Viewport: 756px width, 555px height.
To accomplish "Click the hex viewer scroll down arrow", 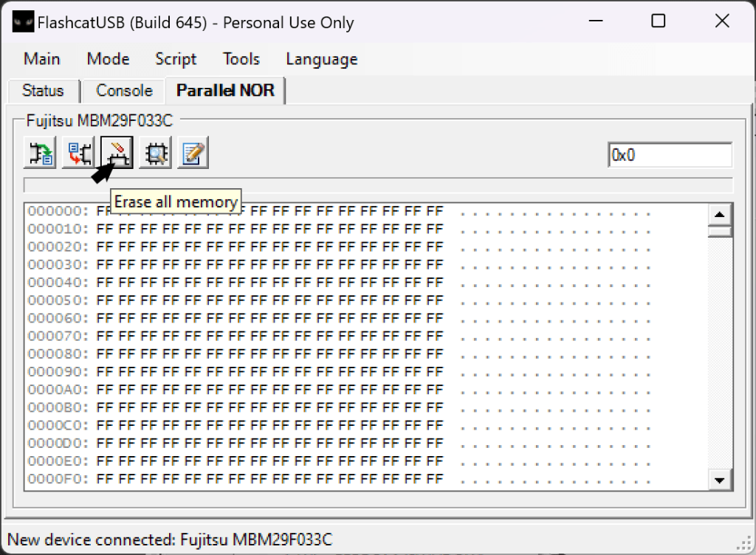I will point(719,480).
